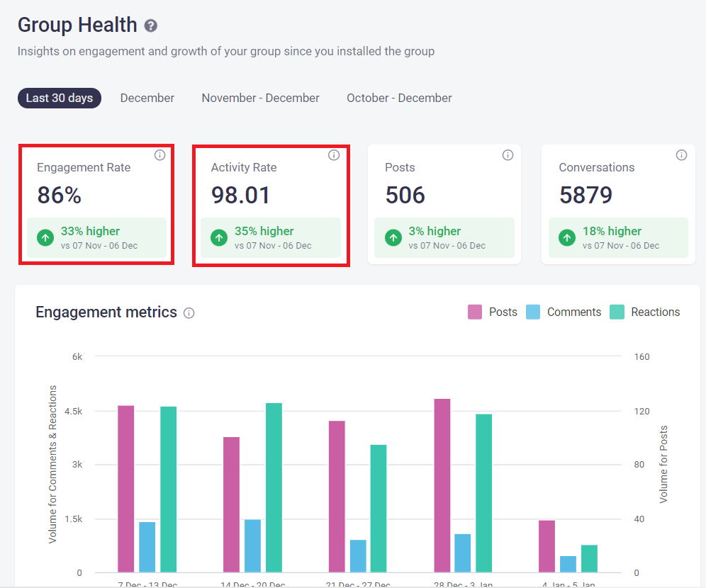
Task: Toggle the Reactions legend swatch
Action: [x=617, y=312]
